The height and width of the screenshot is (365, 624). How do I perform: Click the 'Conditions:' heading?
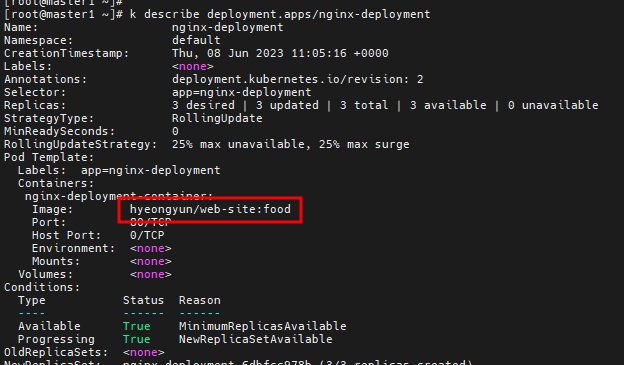42,287
